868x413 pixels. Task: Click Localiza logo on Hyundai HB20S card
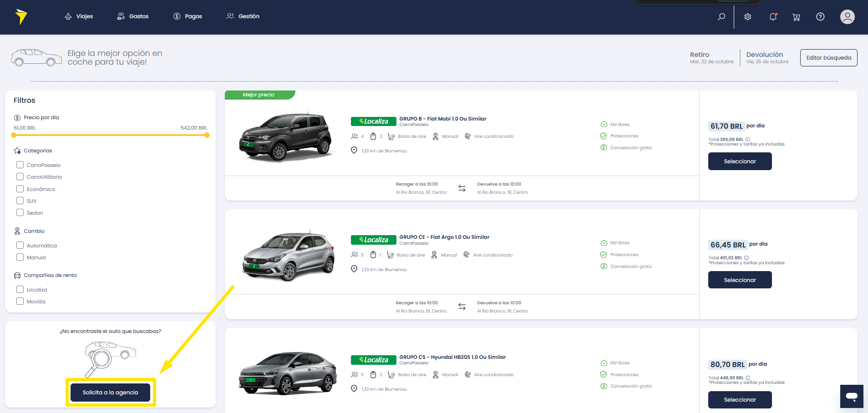pyautogui.click(x=373, y=360)
